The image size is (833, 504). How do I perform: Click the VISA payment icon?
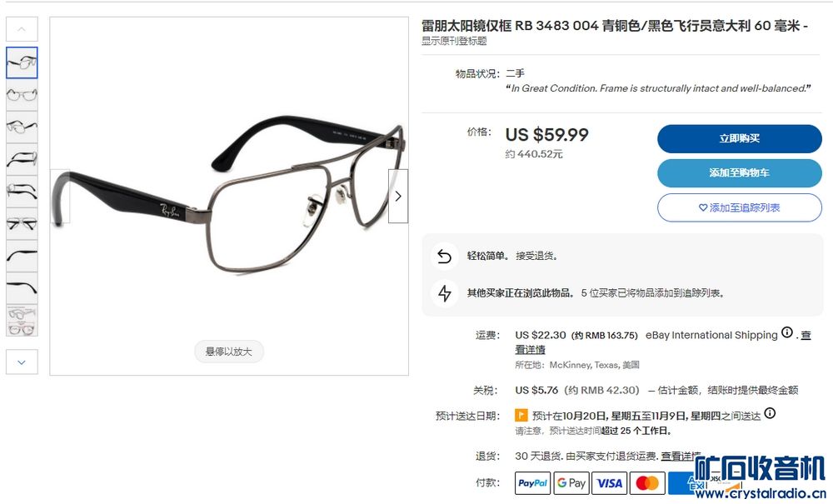(610, 482)
